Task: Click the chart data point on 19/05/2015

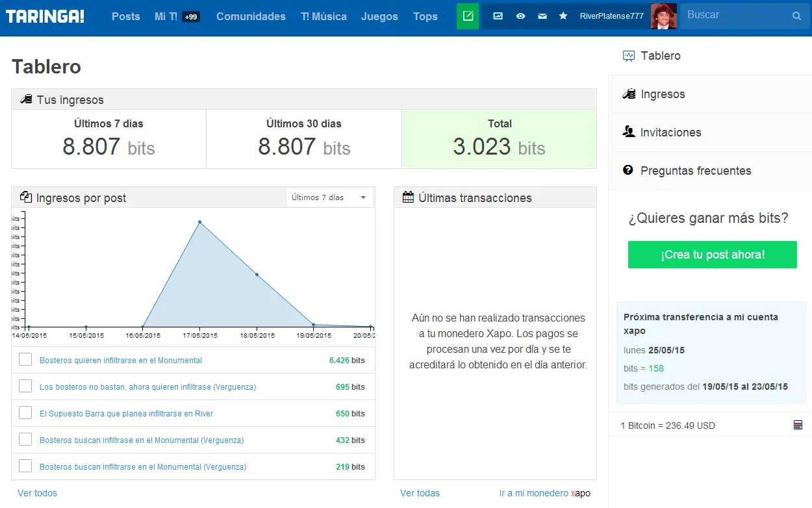Action: pyautogui.click(x=314, y=325)
